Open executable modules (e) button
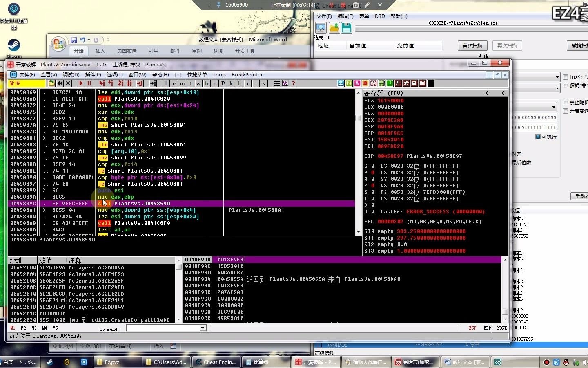Image resolution: width=588 pixels, height=368 pixels. click(x=174, y=83)
